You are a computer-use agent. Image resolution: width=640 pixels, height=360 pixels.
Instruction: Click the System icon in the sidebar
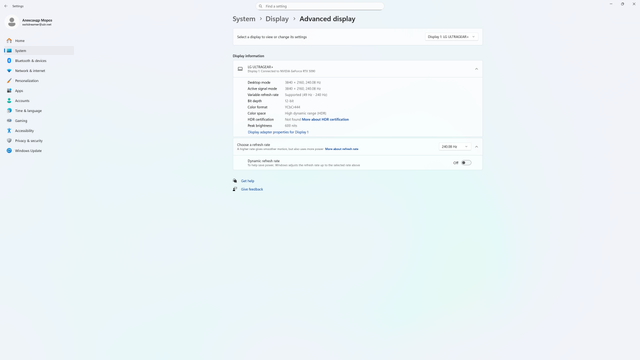9,51
